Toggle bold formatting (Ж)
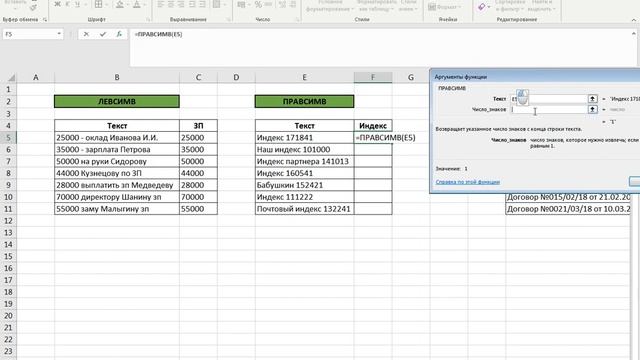This screenshot has width=640, height=360. tap(57, 4)
